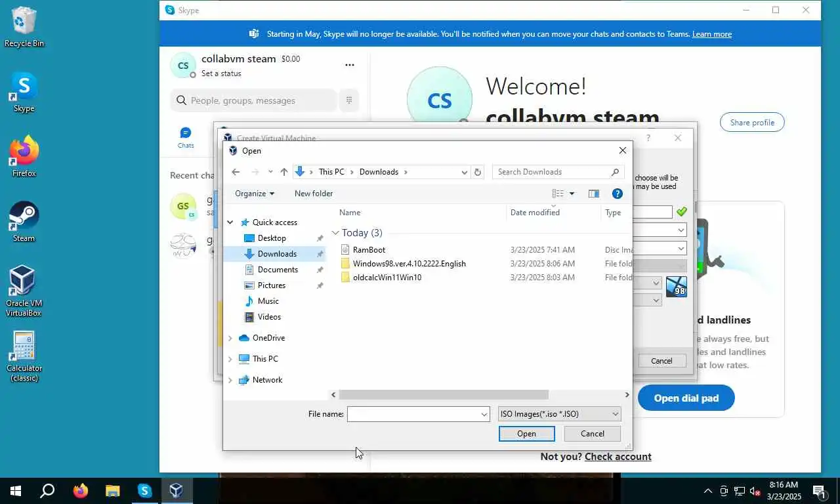
Task: Open Documents in the navigation pane
Action: [278, 270]
